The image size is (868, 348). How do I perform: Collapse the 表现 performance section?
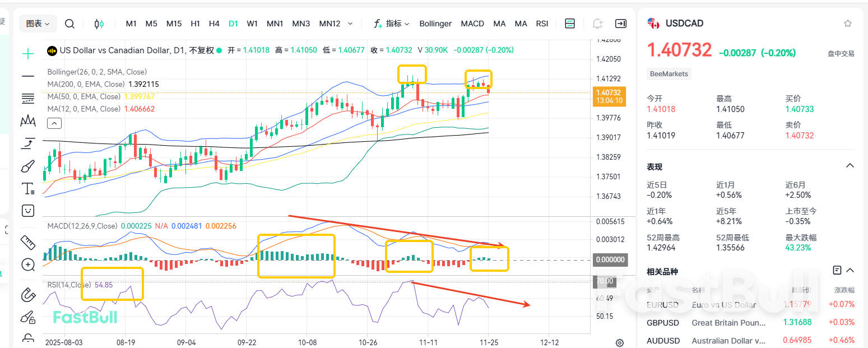click(850, 165)
